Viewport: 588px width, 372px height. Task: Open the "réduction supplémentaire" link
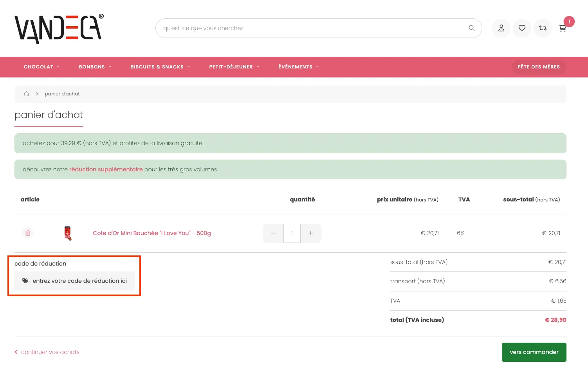(x=106, y=169)
